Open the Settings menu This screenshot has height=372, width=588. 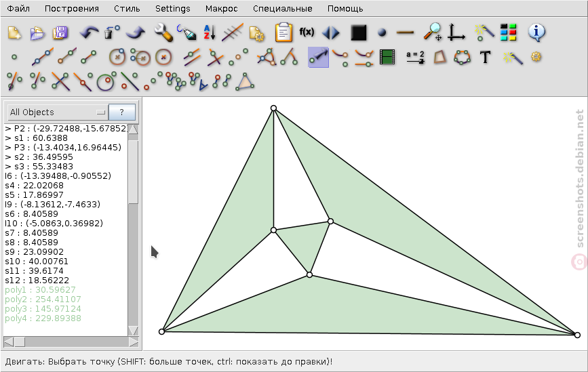172,8
